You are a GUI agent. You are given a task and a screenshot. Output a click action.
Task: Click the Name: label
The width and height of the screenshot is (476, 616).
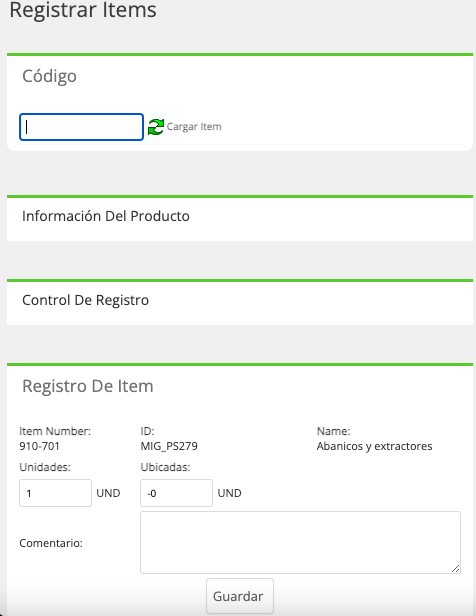click(333, 431)
